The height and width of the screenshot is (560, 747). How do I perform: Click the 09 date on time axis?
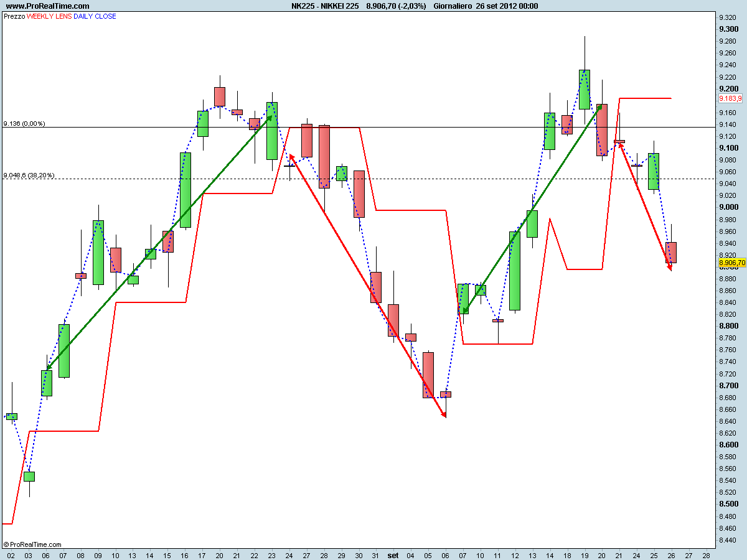click(98, 555)
